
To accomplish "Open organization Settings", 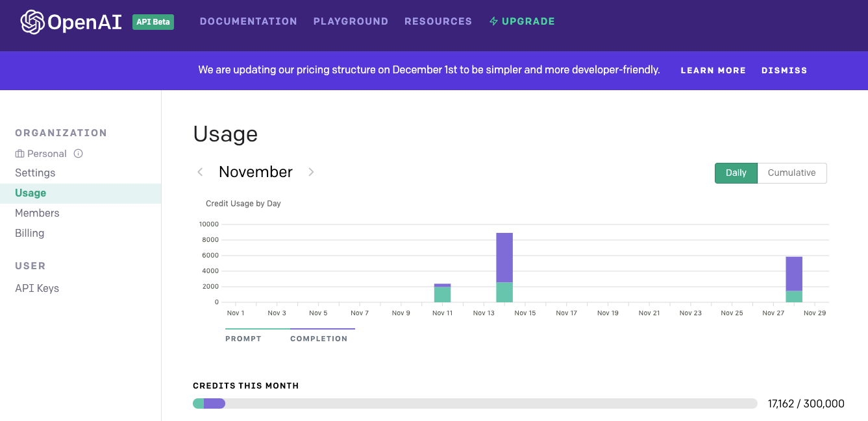I will pos(35,173).
